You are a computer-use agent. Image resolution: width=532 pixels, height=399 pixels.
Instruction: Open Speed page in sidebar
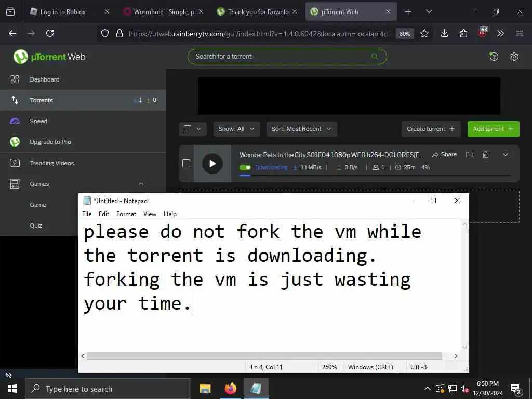coord(83,121)
